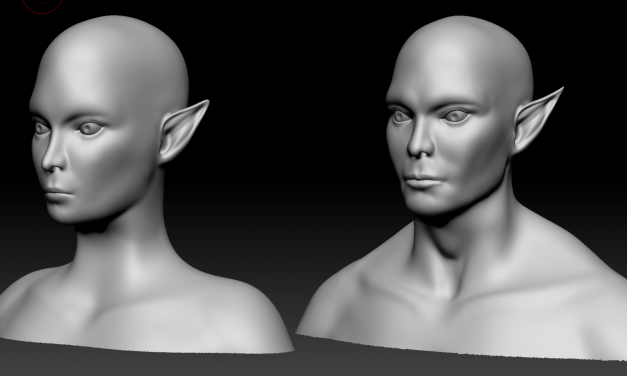
Task: Click the left bust's chin
Action: (x=66, y=214)
